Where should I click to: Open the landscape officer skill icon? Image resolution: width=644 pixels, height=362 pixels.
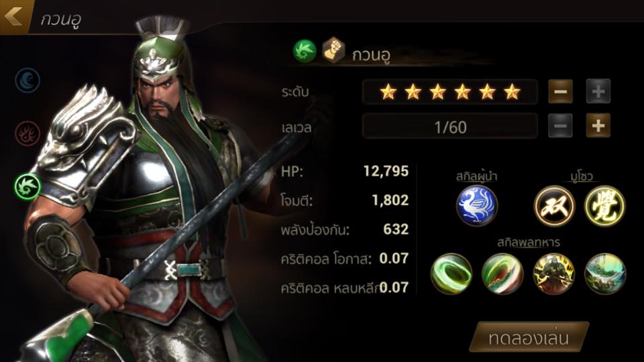(605, 274)
